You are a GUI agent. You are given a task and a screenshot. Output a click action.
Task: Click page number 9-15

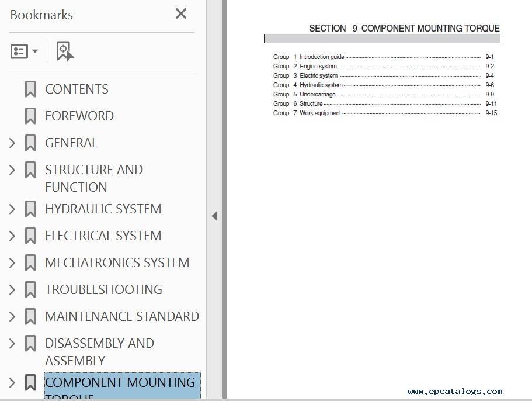coord(491,113)
